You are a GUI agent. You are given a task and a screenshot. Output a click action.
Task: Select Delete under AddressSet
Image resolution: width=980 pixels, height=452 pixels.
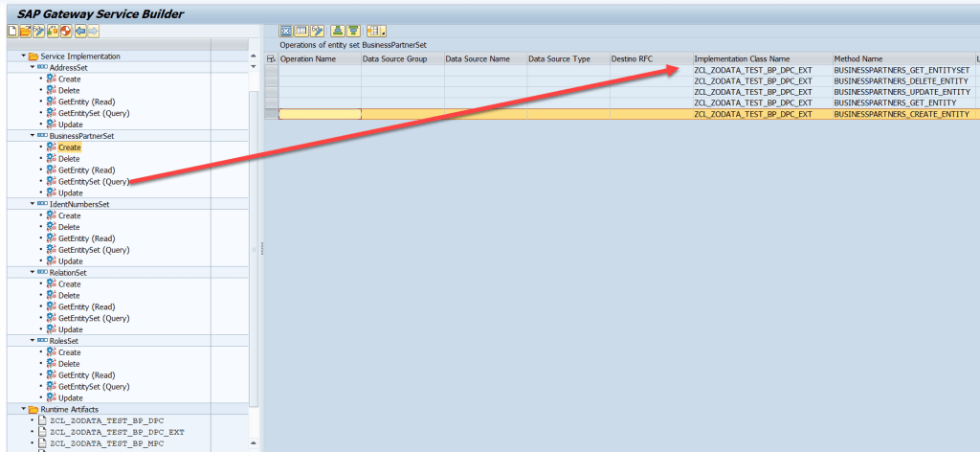(x=69, y=90)
